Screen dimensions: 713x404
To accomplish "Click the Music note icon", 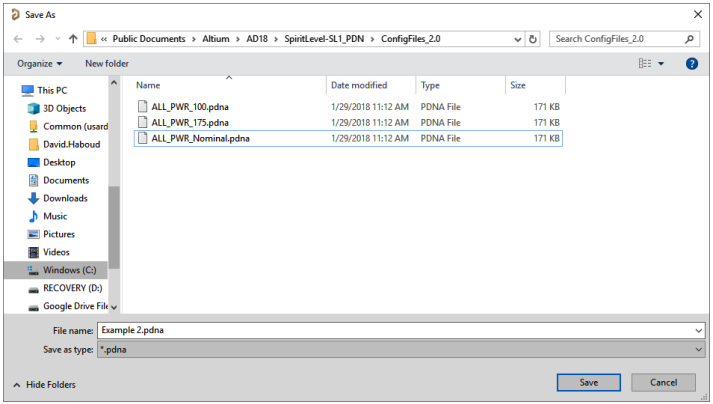I will coord(33,217).
